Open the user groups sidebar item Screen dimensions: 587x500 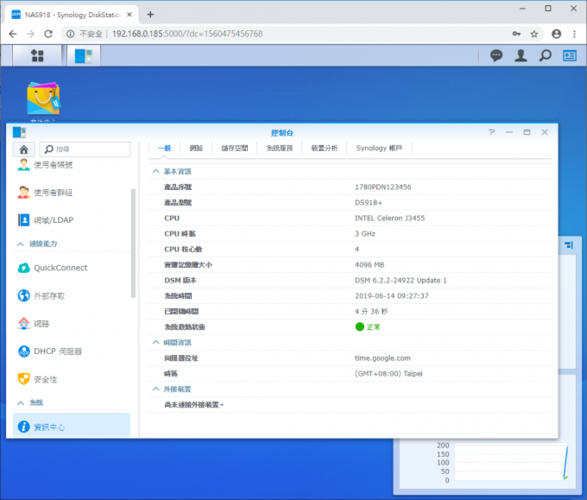point(71,192)
